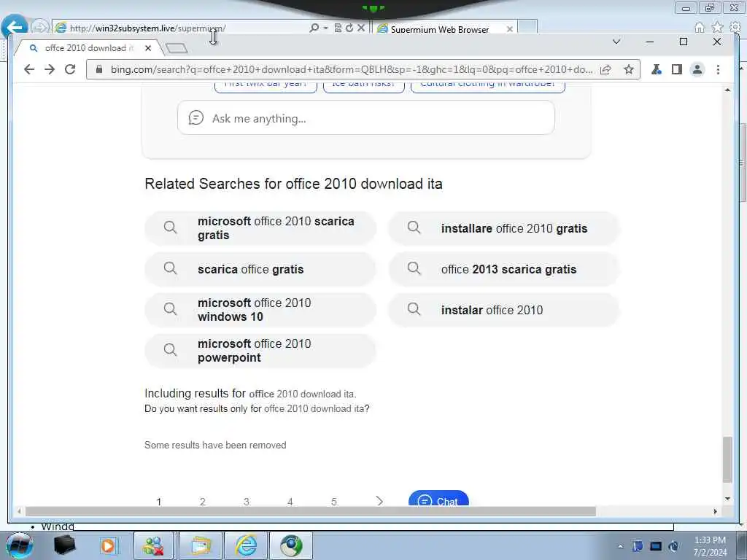Search microsoft office 2010 windows 10
The width and height of the screenshot is (747, 560).
[260, 309]
